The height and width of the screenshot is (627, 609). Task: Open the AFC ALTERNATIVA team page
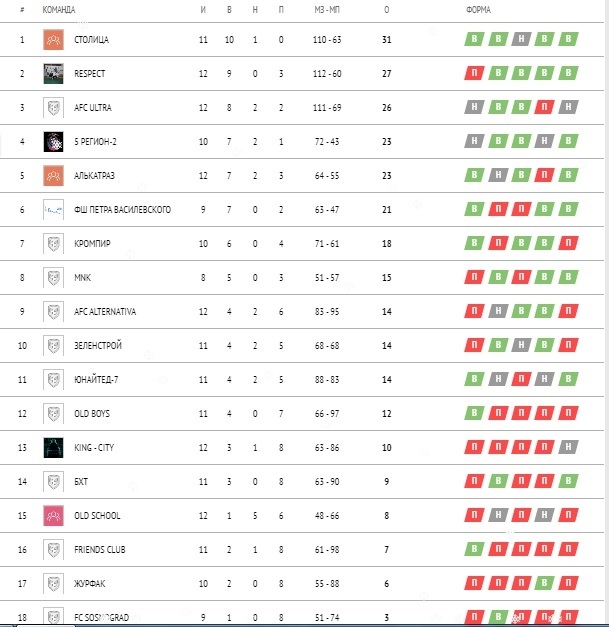[x=105, y=312]
